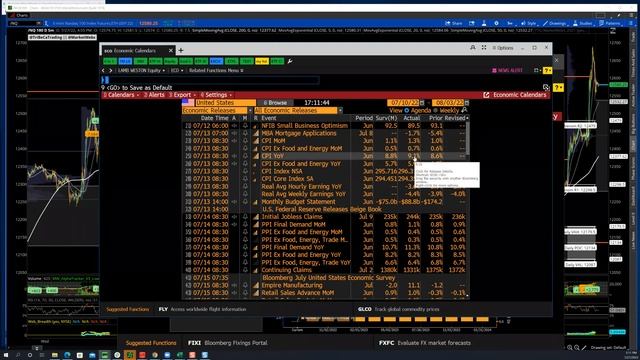Toggle alert bell for MBA Mortgage Applications
The height and width of the screenshot is (360, 640).
(x=245, y=133)
